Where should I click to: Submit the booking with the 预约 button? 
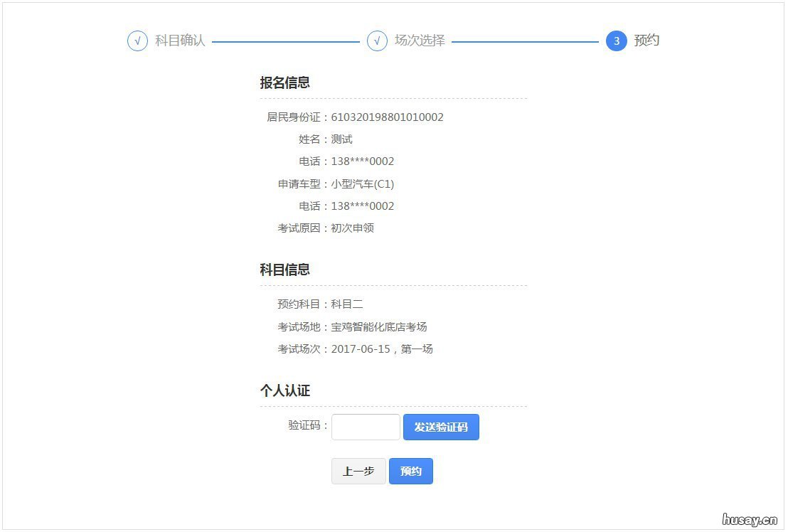[411, 471]
